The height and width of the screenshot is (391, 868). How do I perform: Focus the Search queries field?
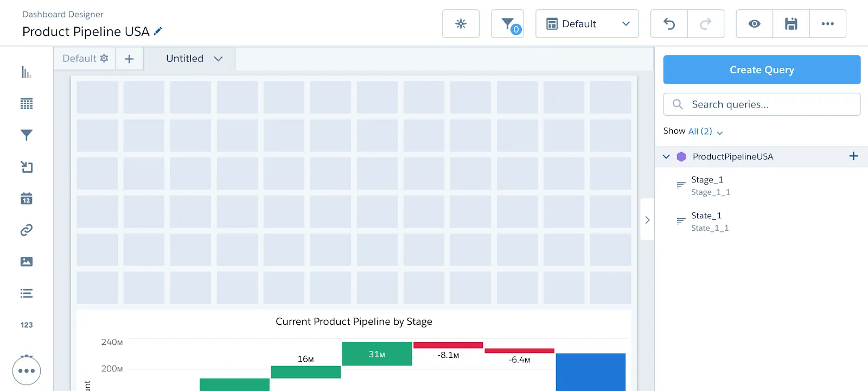pyautogui.click(x=762, y=104)
